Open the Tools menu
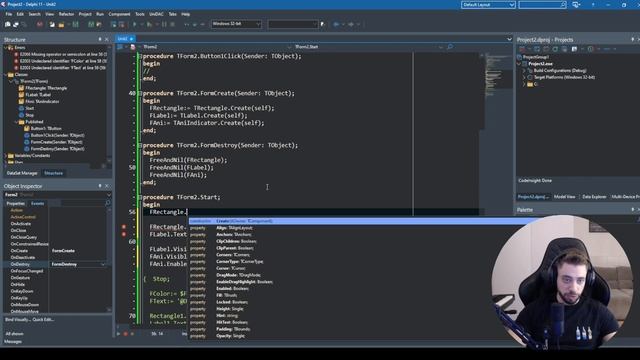The height and width of the screenshot is (360, 640). coord(140,14)
